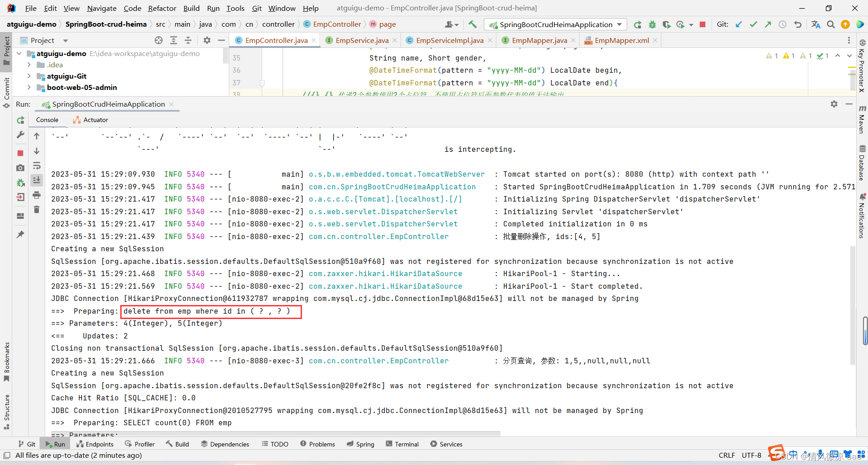Viewport: 868px width, 465px height.
Task: Open Git history clock icon
Action: point(783,24)
